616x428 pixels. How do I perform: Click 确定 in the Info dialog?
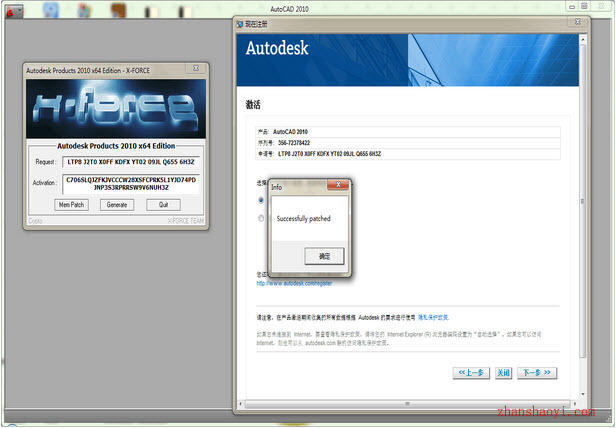[x=324, y=257]
